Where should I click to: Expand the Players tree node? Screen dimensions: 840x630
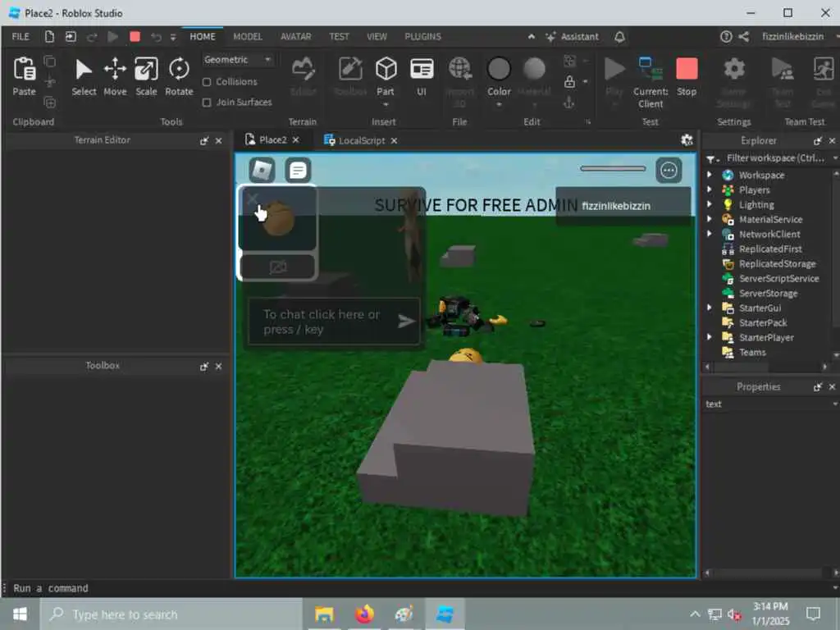pos(710,189)
